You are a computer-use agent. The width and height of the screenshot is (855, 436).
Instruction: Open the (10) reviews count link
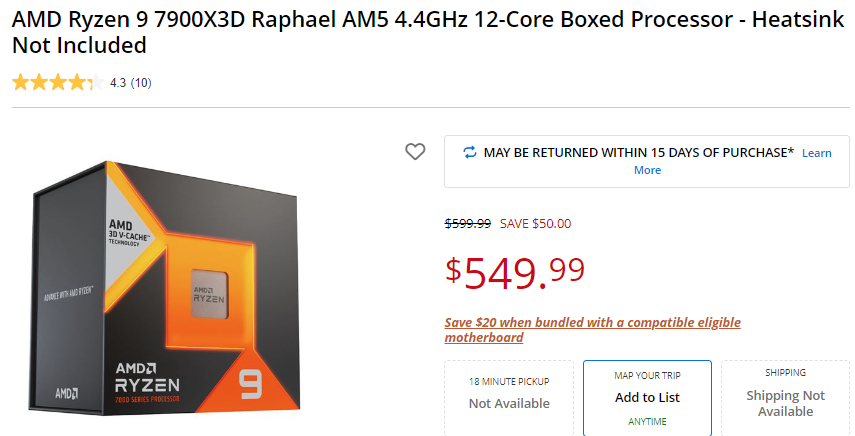[141, 83]
